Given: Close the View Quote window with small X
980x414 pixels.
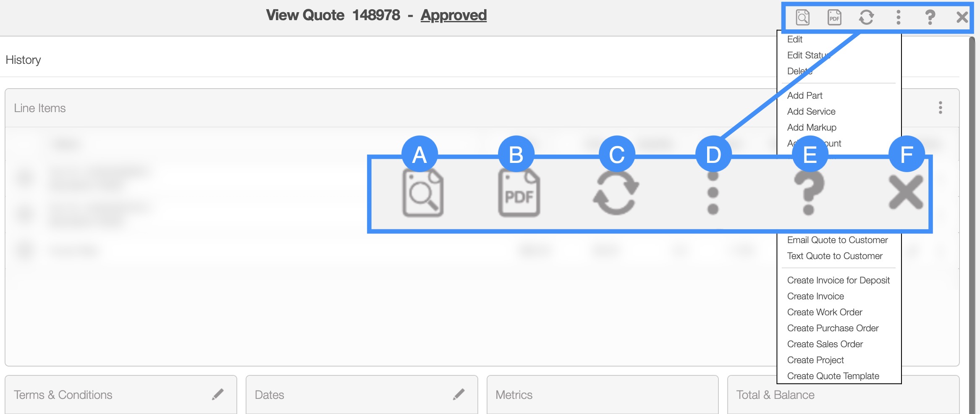Looking at the screenshot, I should [962, 18].
